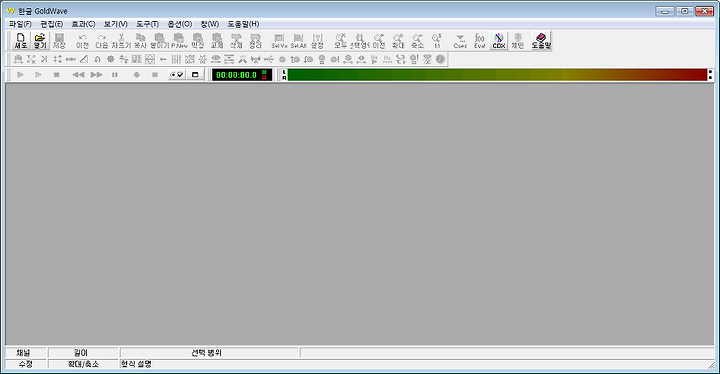The width and height of the screenshot is (720, 374).
Task: Click the magnifier 이전 previous-zoom icon
Action: [379, 41]
